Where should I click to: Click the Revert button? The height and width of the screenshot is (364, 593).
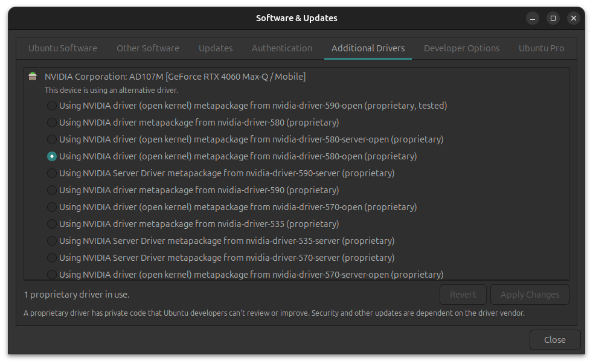pyautogui.click(x=463, y=294)
